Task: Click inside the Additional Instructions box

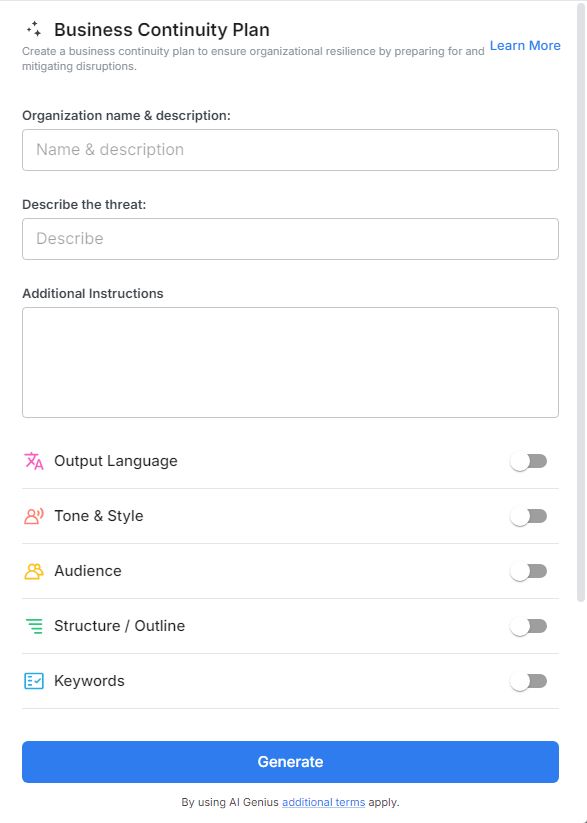Action: click(x=290, y=360)
